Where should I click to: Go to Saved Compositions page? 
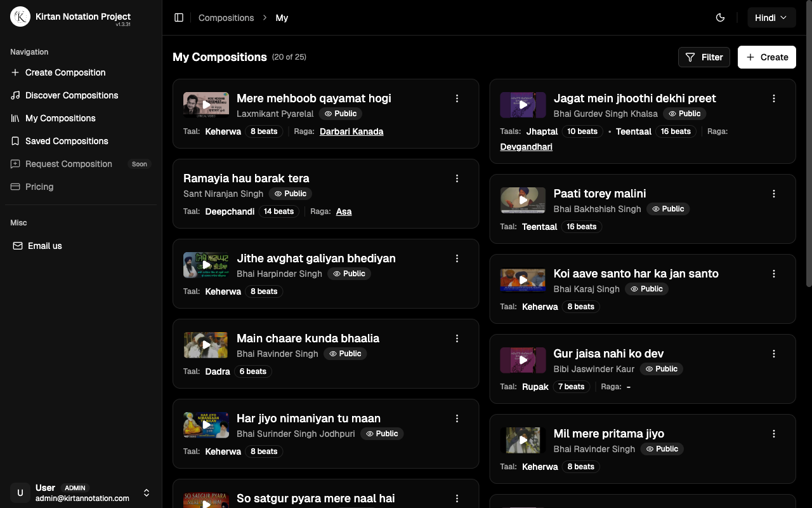(66, 141)
